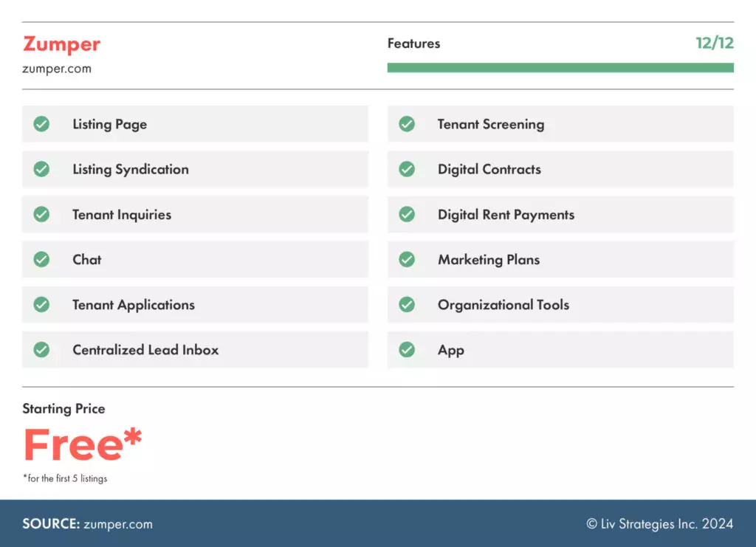Viewport: 756px width, 547px height.
Task: Toggle the Digital Rent Payments checkmark
Action: coord(407,214)
